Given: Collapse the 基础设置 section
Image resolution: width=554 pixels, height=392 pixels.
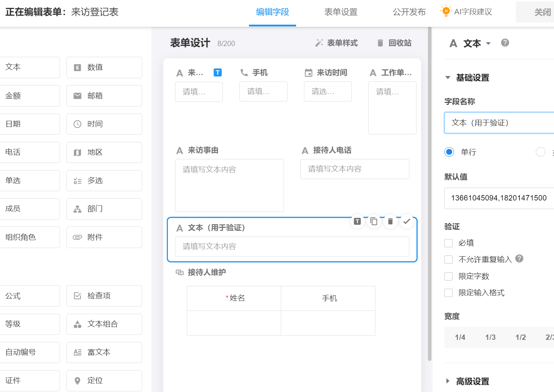Looking at the screenshot, I should (x=448, y=78).
